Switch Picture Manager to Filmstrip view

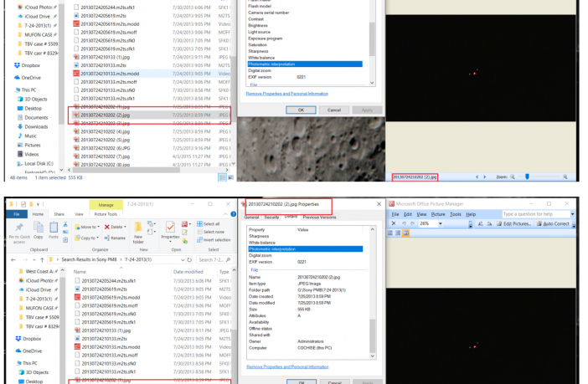pyautogui.click(x=398, y=233)
